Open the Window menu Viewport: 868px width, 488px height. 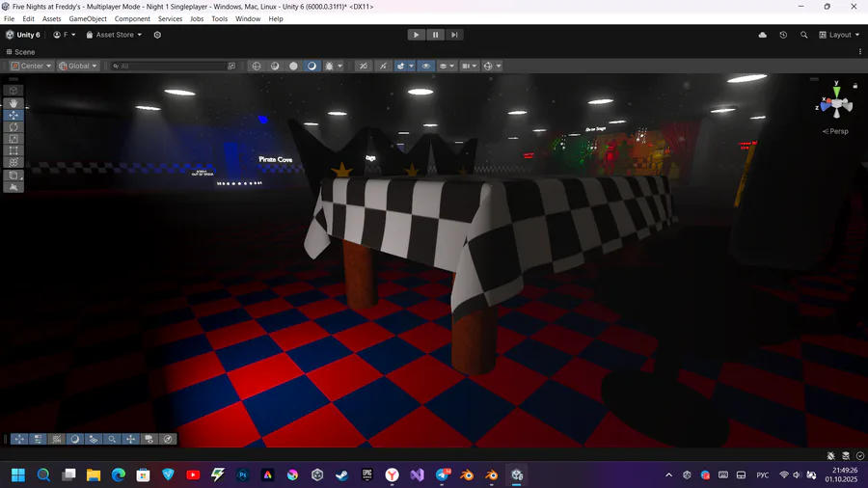248,19
